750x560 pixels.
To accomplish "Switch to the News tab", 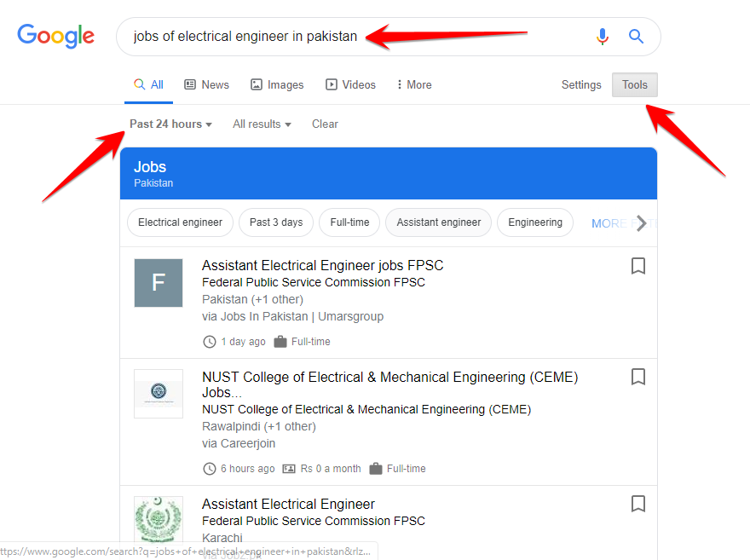I will (206, 84).
